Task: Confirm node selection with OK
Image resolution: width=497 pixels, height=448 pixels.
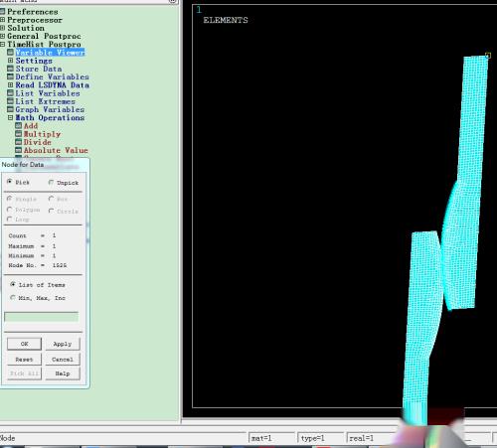Action: [25, 344]
